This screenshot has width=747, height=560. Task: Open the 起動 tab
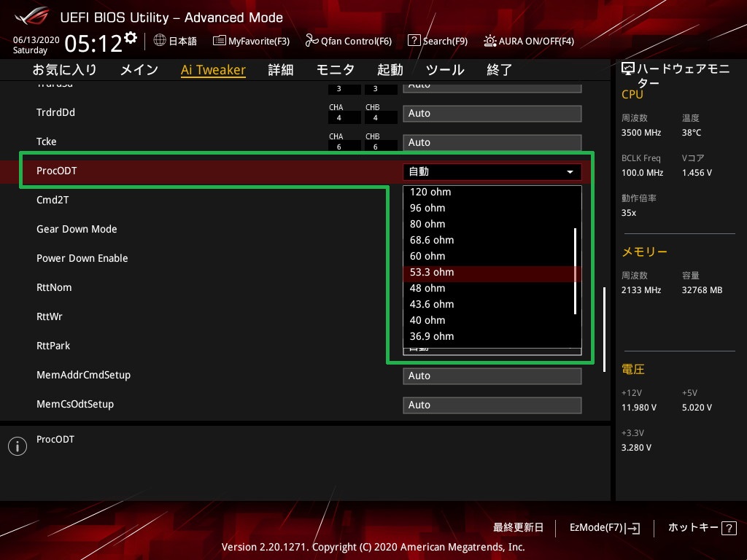tap(390, 70)
